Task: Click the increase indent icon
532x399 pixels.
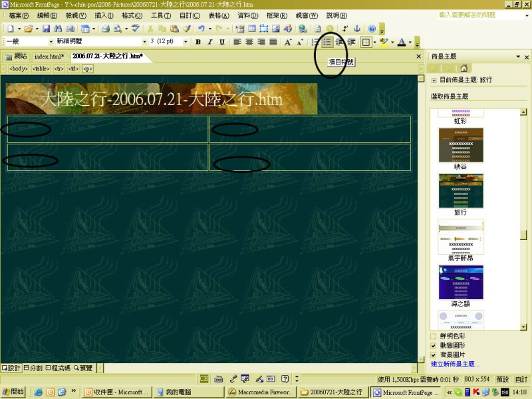Action: [351, 42]
